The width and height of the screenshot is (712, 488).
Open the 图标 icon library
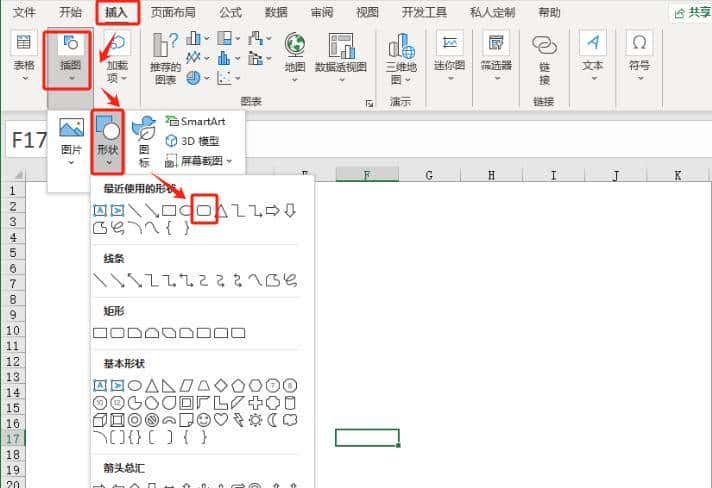click(x=144, y=138)
